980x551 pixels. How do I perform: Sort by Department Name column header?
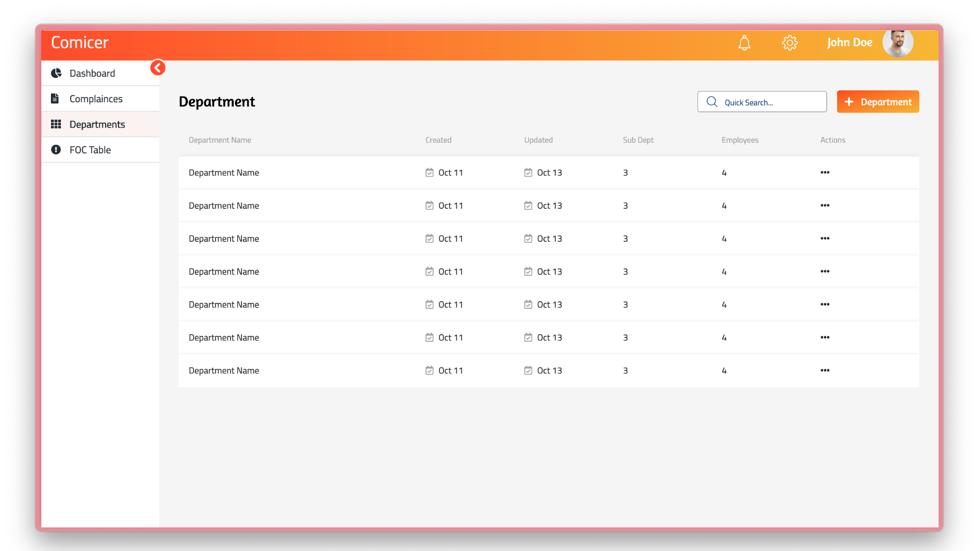(x=220, y=140)
